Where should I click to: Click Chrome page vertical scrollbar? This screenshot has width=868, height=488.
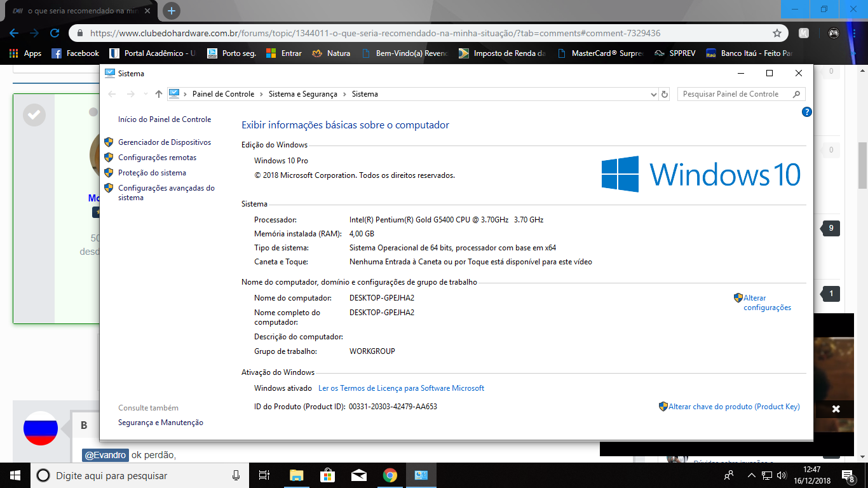pyautogui.click(x=863, y=165)
